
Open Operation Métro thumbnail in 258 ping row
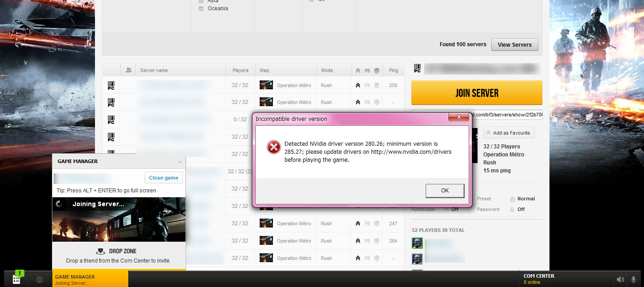tap(266, 85)
